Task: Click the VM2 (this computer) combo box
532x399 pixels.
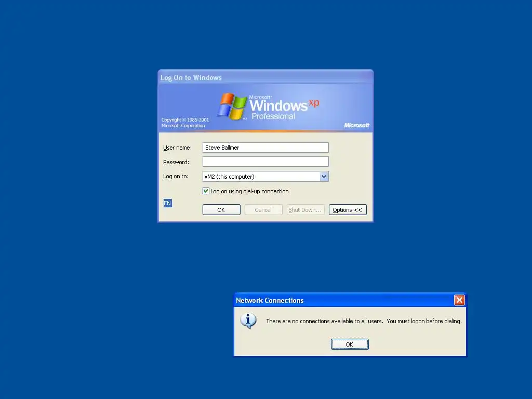Action: (x=265, y=177)
